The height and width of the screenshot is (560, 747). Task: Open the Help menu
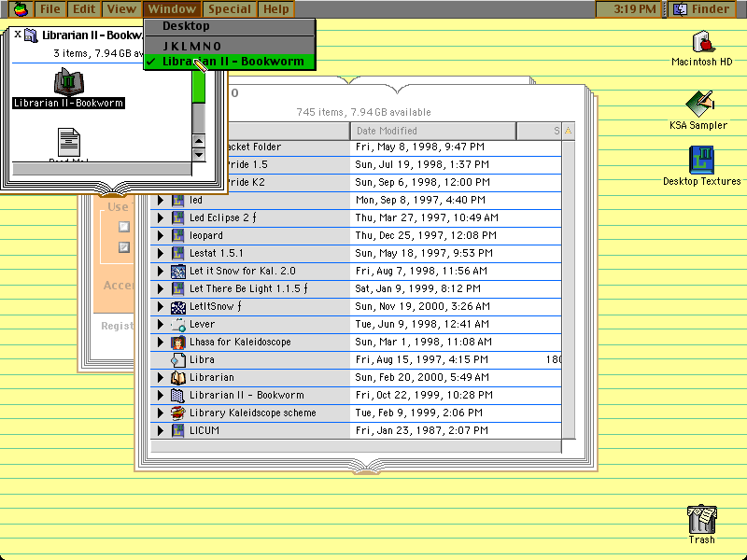click(276, 9)
